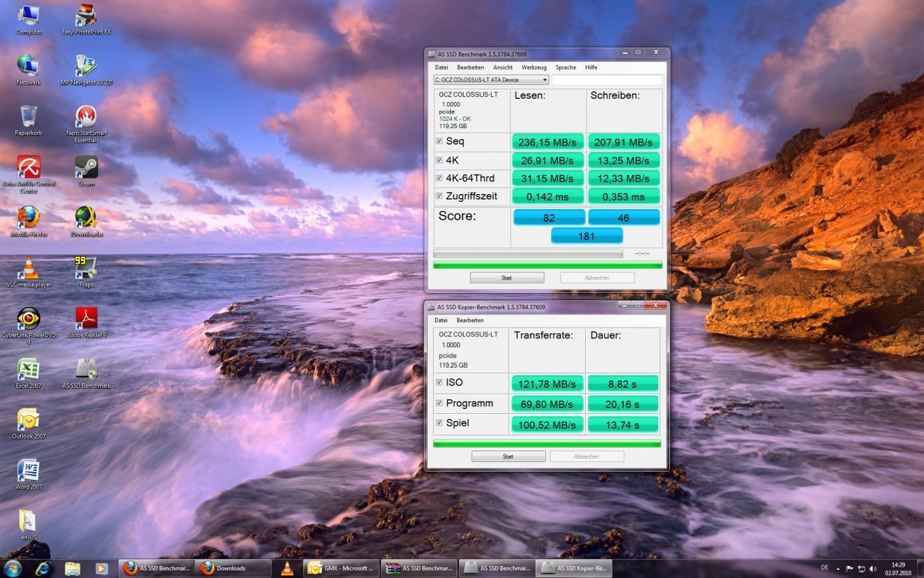
Task: Click the gray progress bar above green bar
Action: pyautogui.click(x=528, y=254)
